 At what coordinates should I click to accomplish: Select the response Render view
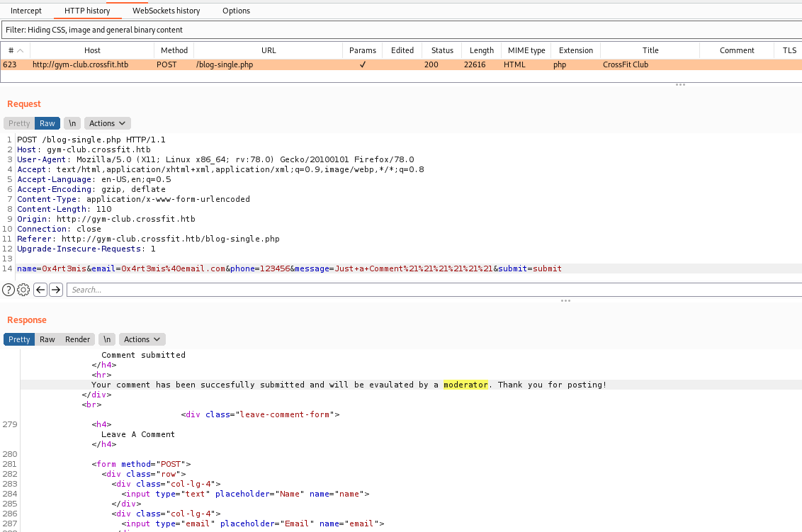point(77,339)
